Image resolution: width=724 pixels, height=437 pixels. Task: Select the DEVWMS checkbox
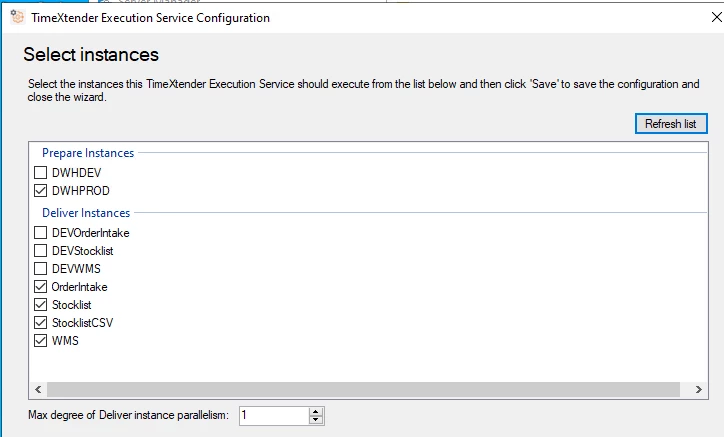[41, 268]
